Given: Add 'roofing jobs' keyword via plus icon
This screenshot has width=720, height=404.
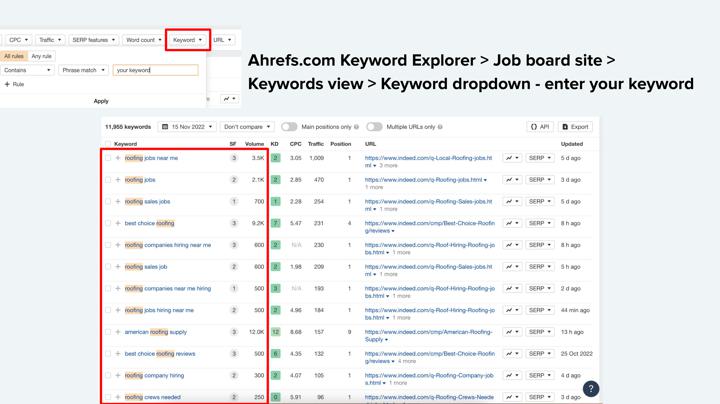Looking at the screenshot, I should pos(118,180).
